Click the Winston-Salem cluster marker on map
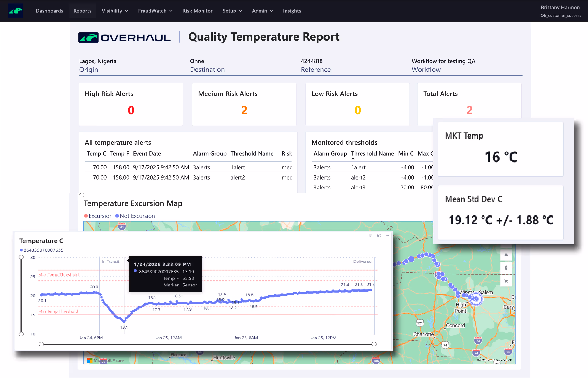588x378 pixels. pyautogui.click(x=476, y=299)
